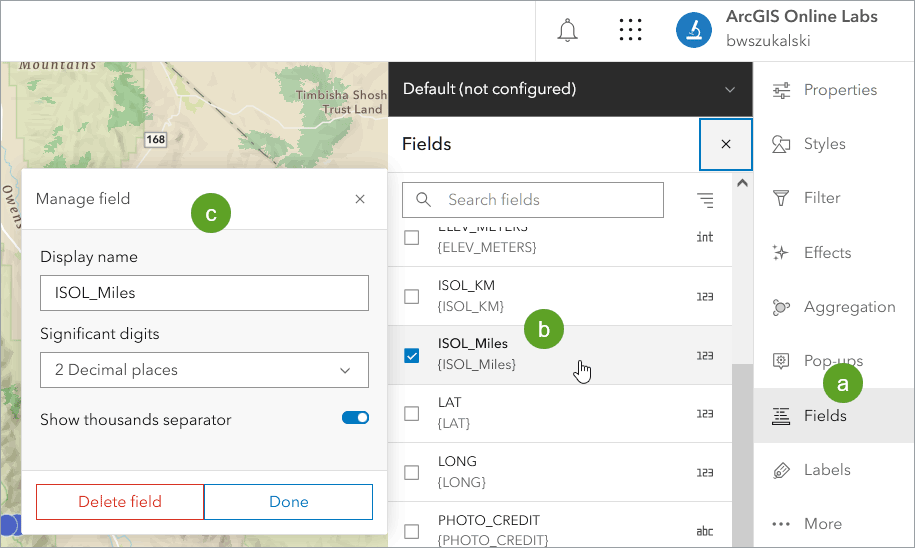The image size is (915, 548).
Task: Click the ISOL_KM numeric type icon
Action: click(705, 296)
